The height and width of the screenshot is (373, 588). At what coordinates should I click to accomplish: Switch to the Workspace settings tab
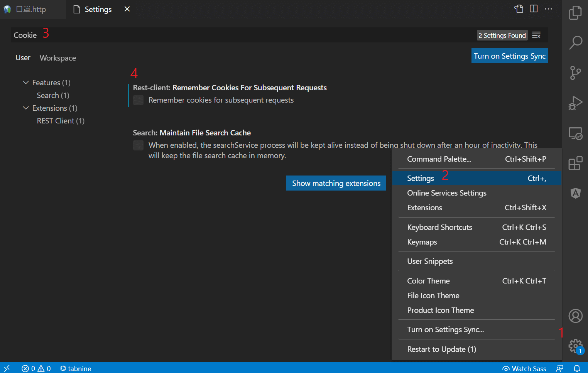[x=58, y=58]
